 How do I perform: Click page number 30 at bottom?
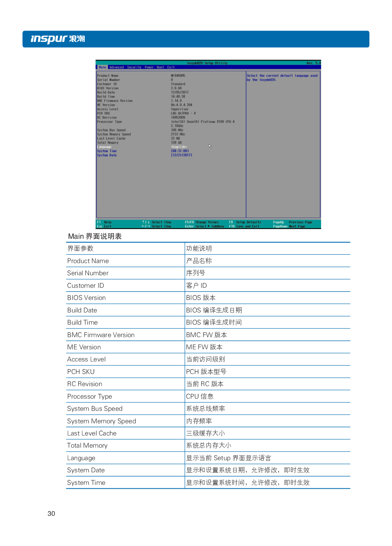51,514
